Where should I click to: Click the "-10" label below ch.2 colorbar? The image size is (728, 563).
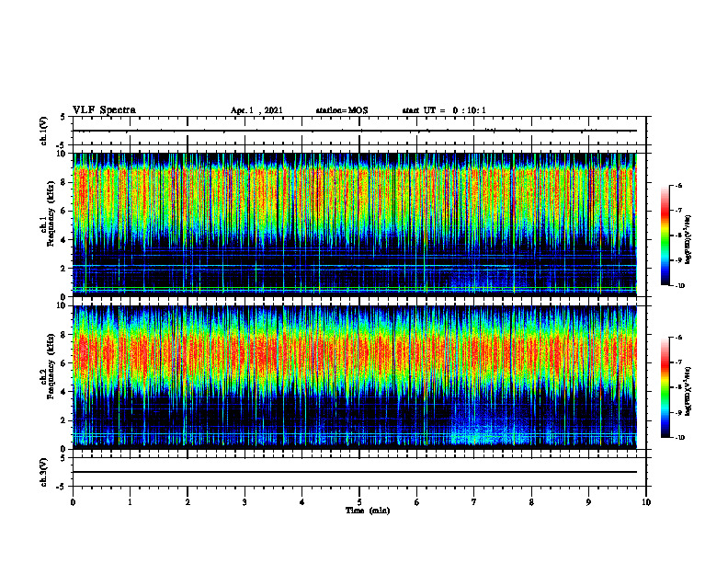[x=679, y=438]
